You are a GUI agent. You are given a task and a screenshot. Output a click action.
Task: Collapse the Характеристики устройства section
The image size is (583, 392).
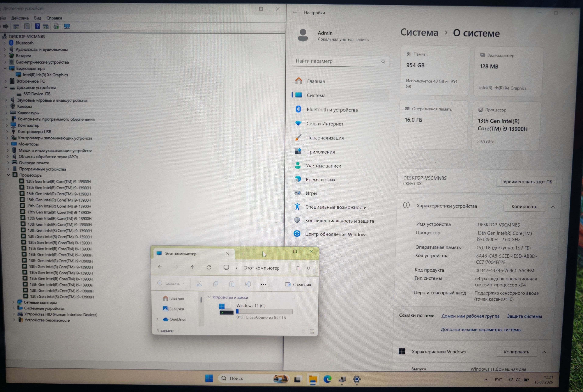point(553,207)
